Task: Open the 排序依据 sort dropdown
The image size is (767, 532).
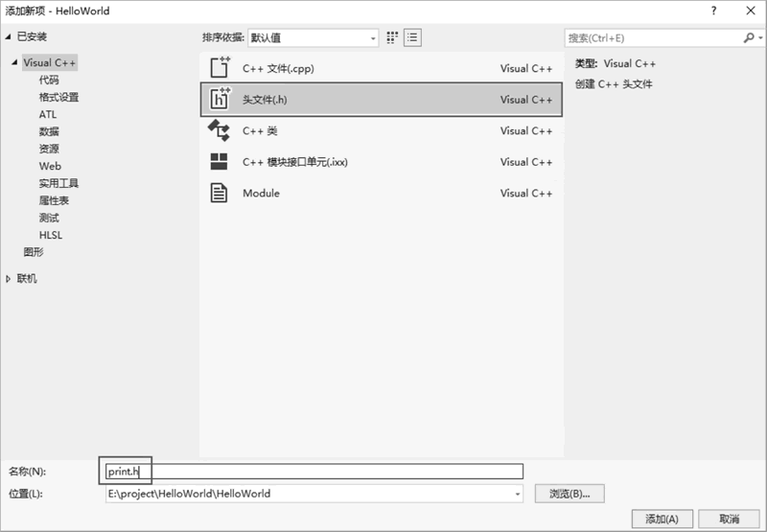Action: [x=313, y=37]
